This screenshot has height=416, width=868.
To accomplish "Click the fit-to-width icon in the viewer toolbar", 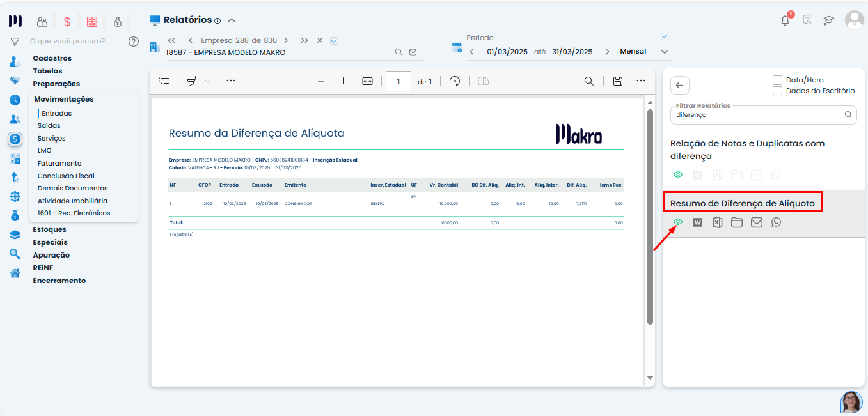I will click(367, 81).
